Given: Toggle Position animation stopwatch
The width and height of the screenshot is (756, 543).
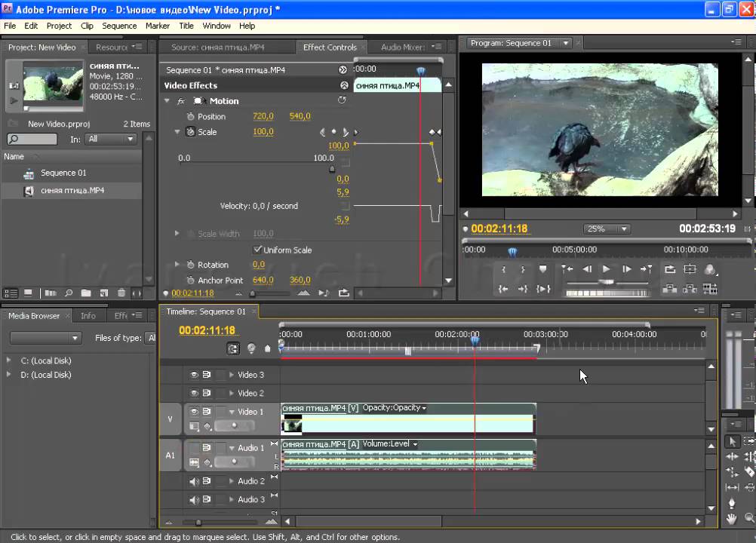Looking at the screenshot, I should tap(190, 116).
